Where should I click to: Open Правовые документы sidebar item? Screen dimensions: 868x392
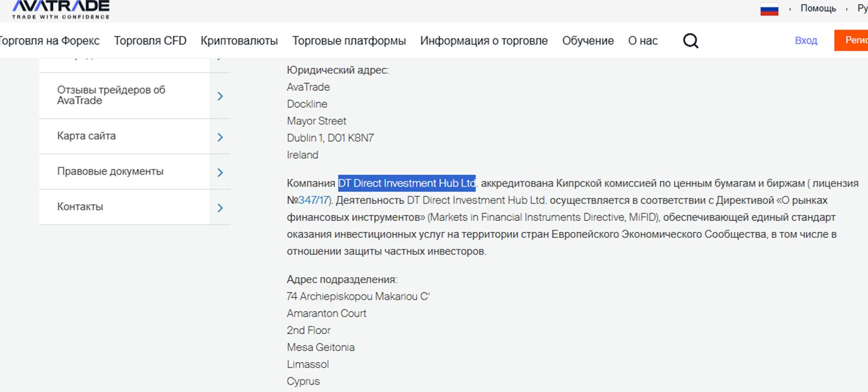pos(124,171)
